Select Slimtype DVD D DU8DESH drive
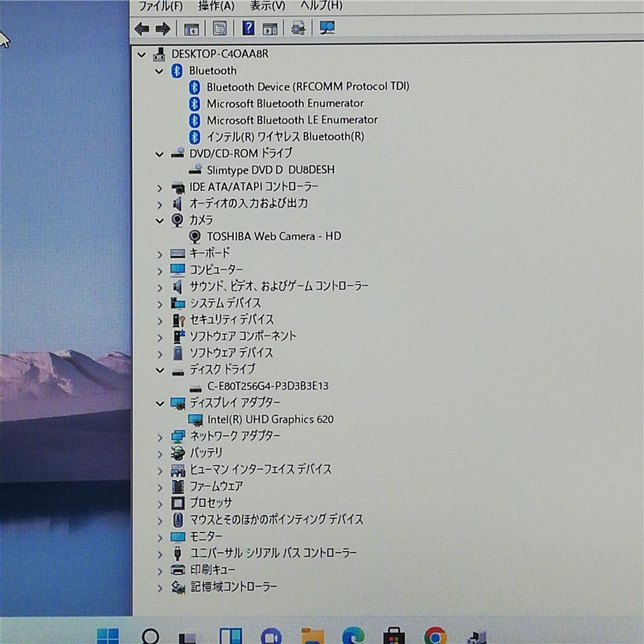The image size is (644, 644). [x=270, y=170]
